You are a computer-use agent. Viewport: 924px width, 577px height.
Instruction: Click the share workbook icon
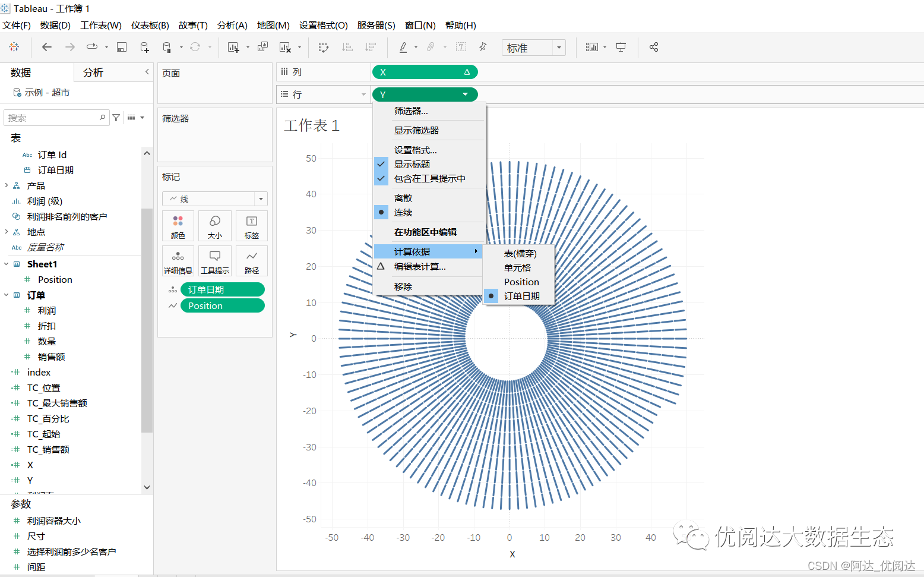click(x=654, y=47)
